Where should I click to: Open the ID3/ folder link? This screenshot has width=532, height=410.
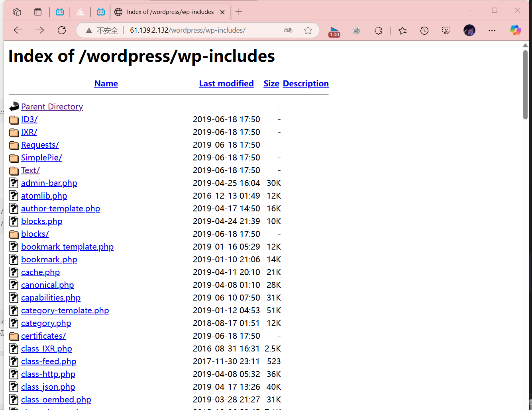[29, 119]
